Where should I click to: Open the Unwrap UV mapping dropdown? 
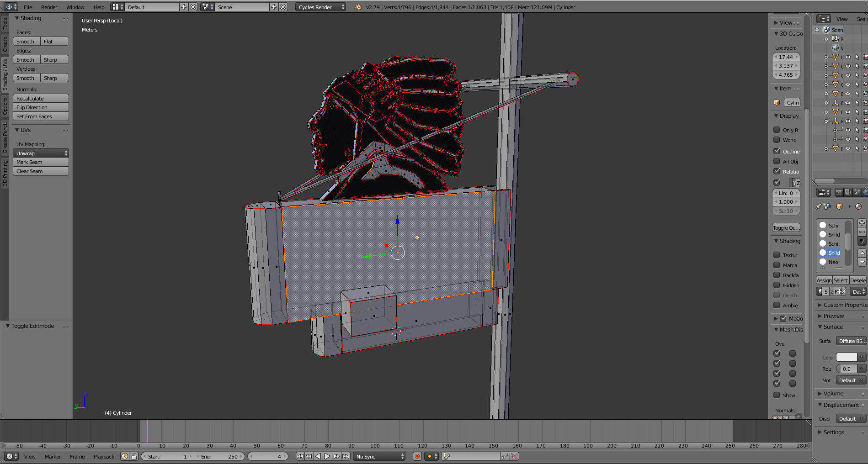[x=41, y=153]
